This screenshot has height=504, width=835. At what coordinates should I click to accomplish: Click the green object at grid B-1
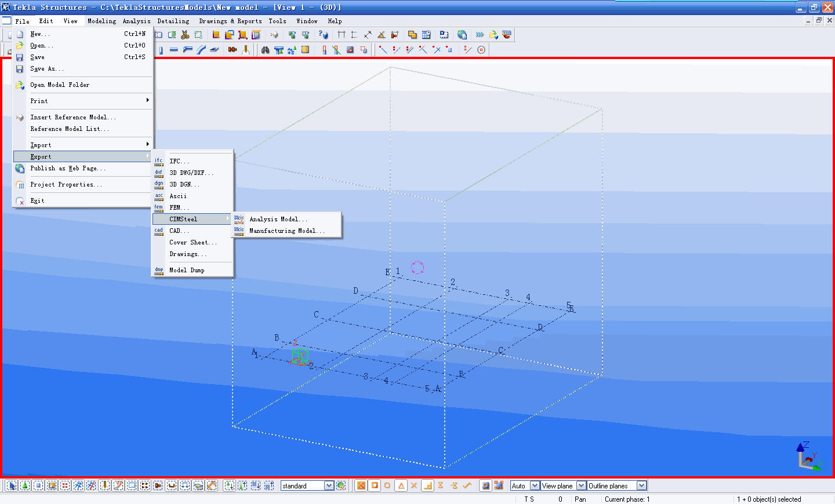pyautogui.click(x=299, y=356)
